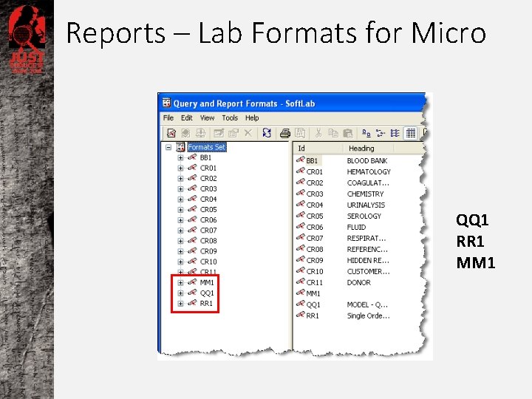Expand the CR08 tree node
This screenshot has width=532, height=399.
(180, 241)
